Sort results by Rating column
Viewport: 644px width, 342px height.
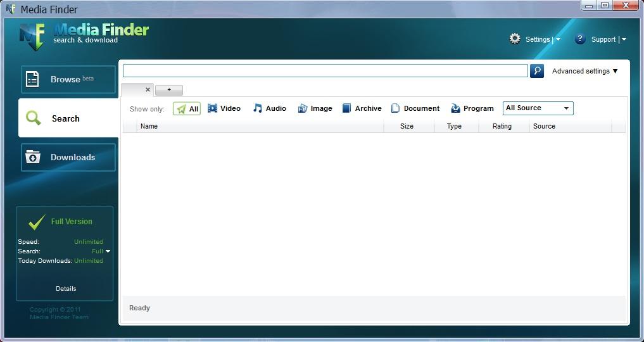coord(504,126)
